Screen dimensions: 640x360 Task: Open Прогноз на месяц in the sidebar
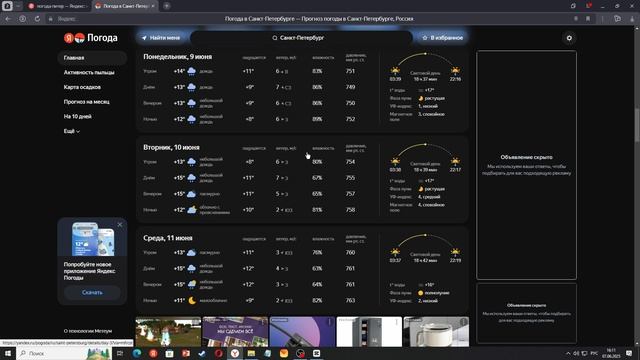(x=87, y=102)
